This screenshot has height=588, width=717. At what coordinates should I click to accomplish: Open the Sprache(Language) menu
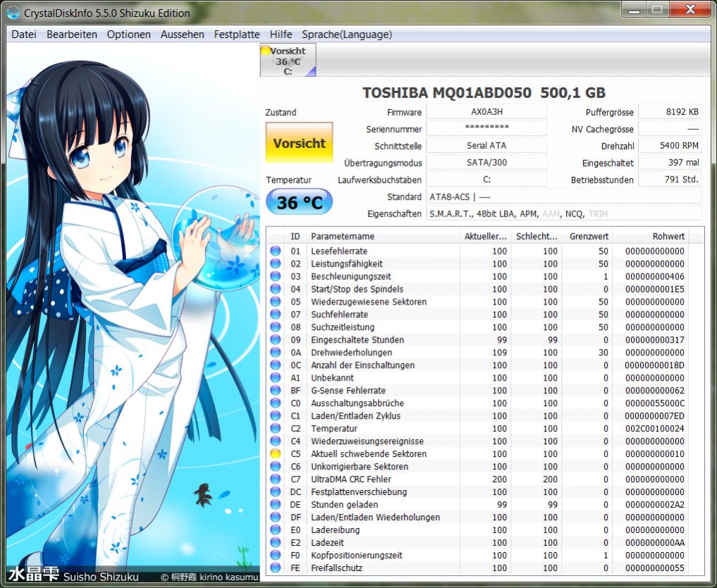(347, 35)
